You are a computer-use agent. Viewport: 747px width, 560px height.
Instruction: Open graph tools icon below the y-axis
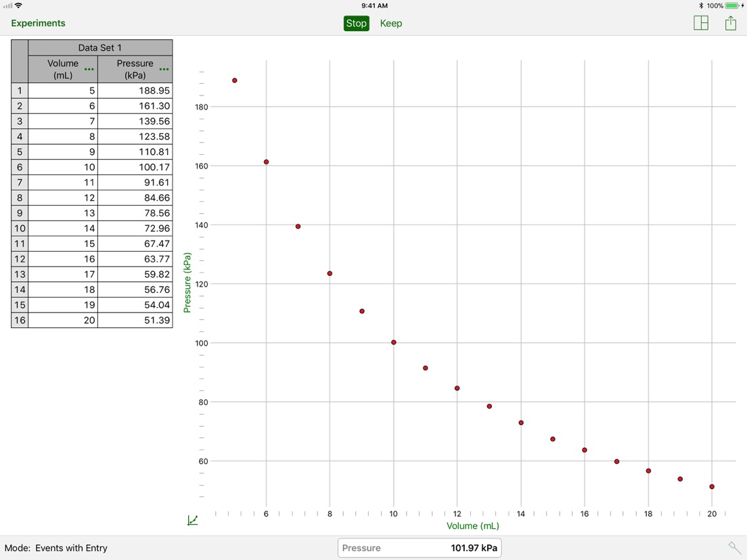(x=192, y=520)
